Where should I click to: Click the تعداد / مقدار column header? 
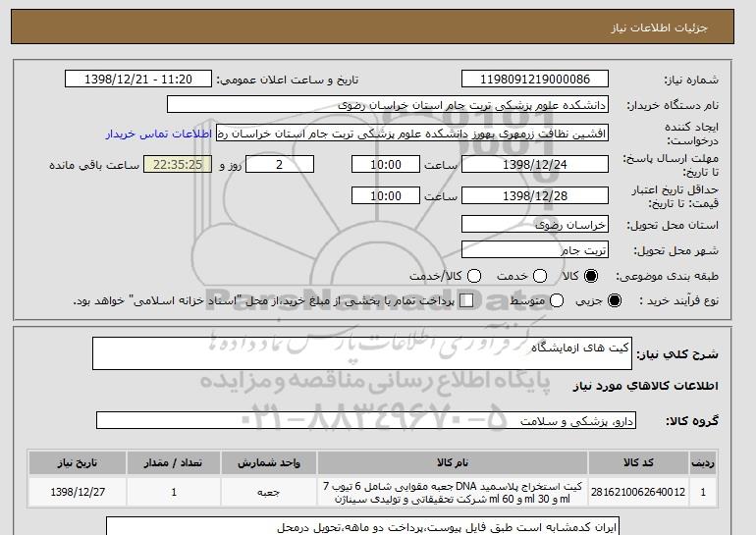pyautogui.click(x=174, y=462)
